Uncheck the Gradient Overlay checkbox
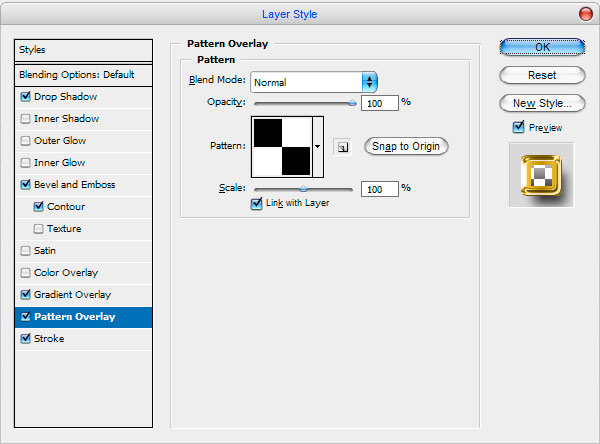This screenshot has height=444, width=600. pyautogui.click(x=25, y=294)
